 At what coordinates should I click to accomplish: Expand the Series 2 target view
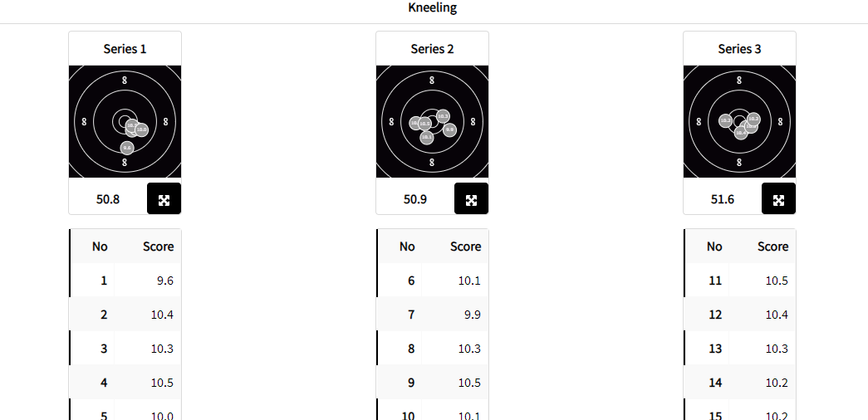coord(471,199)
